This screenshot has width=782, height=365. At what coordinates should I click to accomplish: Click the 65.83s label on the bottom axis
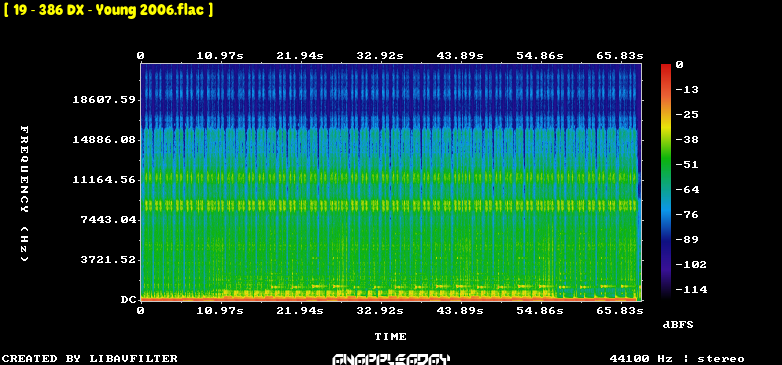pos(620,311)
